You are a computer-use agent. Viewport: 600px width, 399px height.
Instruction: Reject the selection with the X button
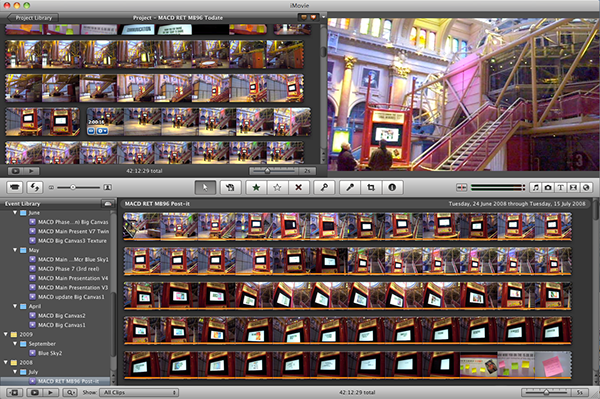pyautogui.click(x=298, y=187)
